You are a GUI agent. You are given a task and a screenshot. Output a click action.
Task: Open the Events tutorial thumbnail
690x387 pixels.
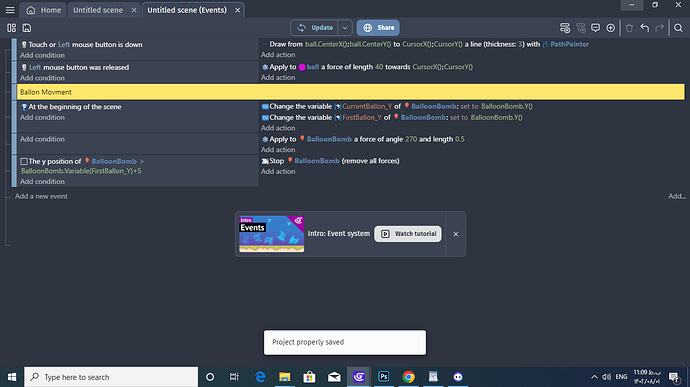click(272, 234)
